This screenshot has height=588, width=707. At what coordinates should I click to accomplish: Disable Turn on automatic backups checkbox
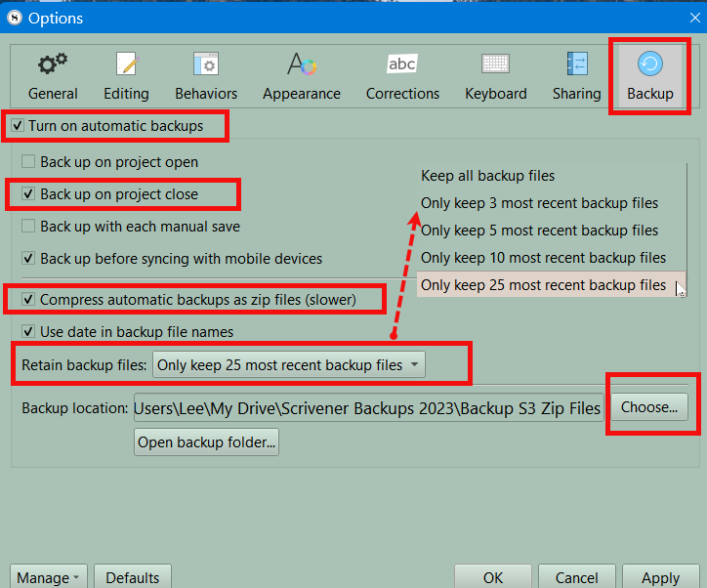pos(17,126)
